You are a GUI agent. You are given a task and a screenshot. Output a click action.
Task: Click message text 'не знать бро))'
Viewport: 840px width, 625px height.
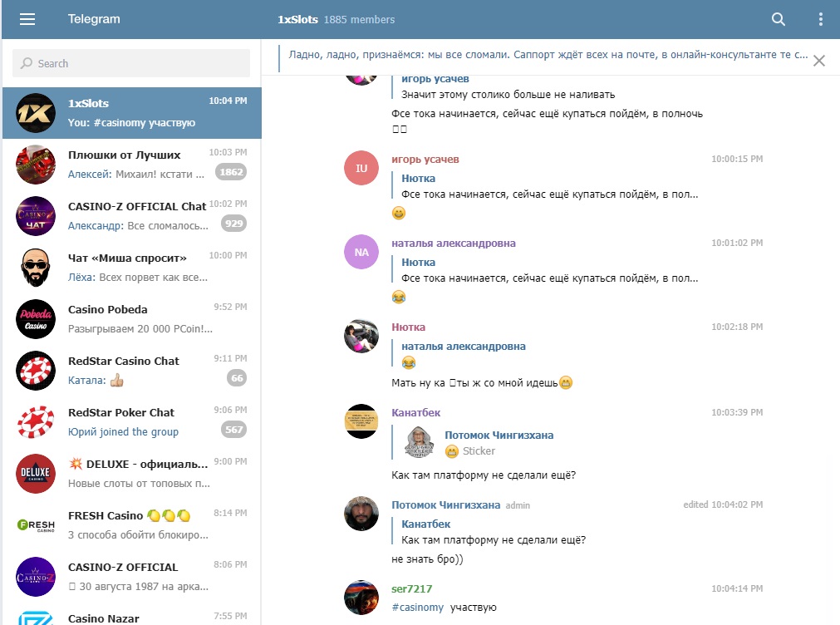427,559
